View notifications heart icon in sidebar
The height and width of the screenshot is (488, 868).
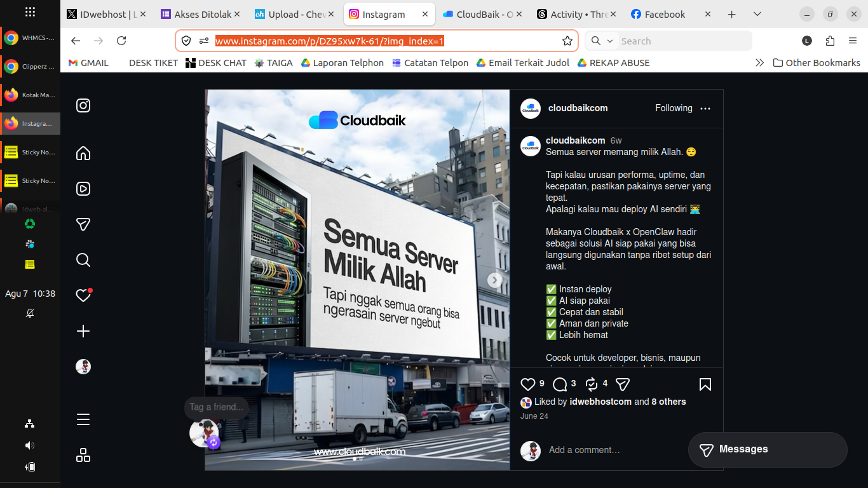point(83,295)
